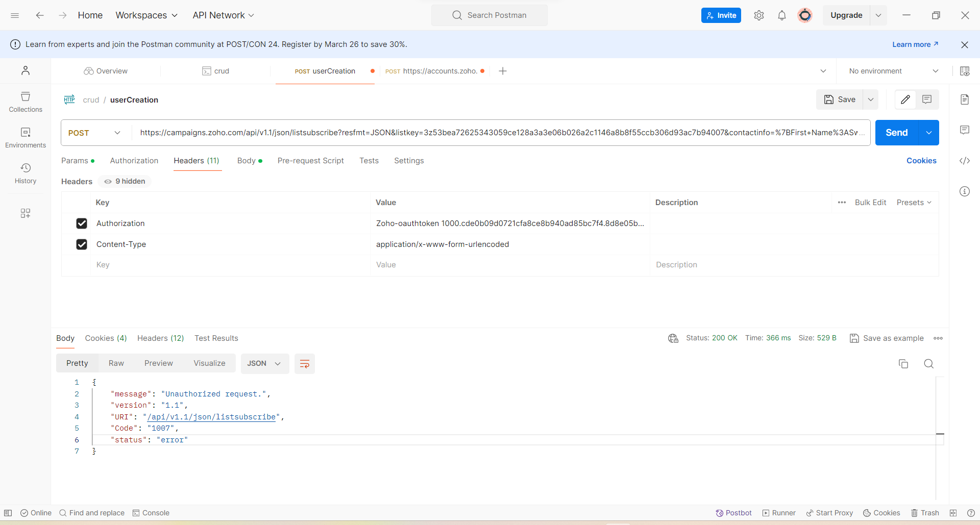Open the code snippet icon

point(965,161)
